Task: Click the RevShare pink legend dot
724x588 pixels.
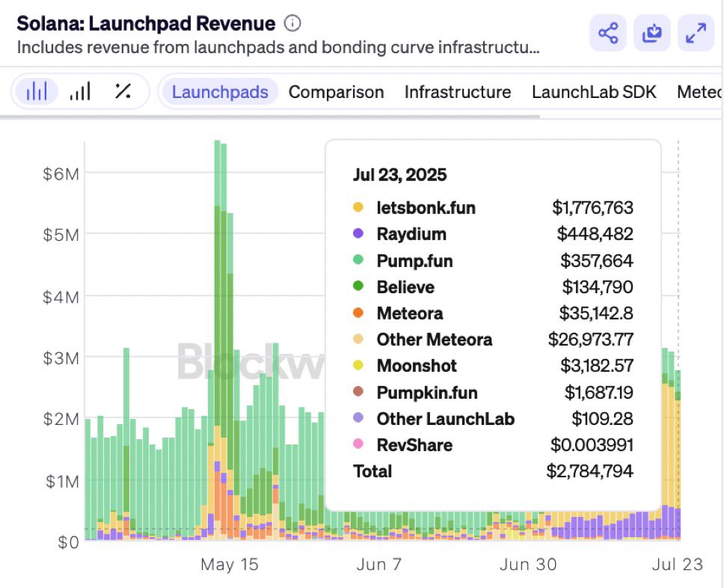Action: [x=358, y=444]
